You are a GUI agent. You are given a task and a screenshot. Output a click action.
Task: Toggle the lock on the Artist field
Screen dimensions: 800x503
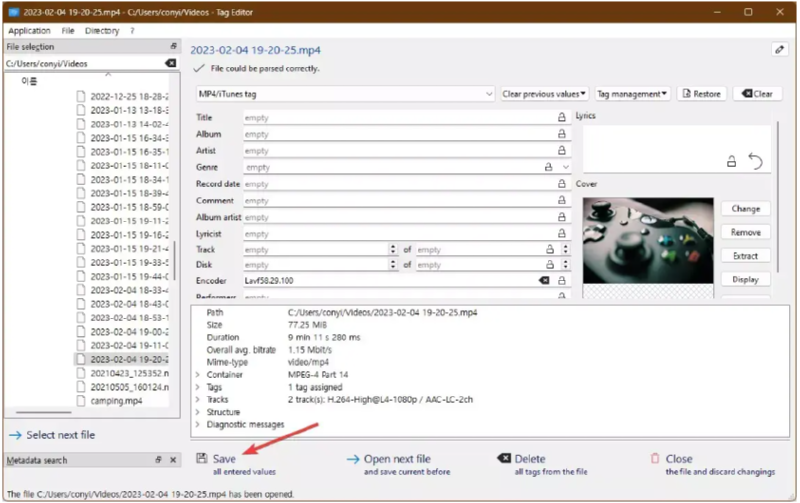tap(561, 151)
